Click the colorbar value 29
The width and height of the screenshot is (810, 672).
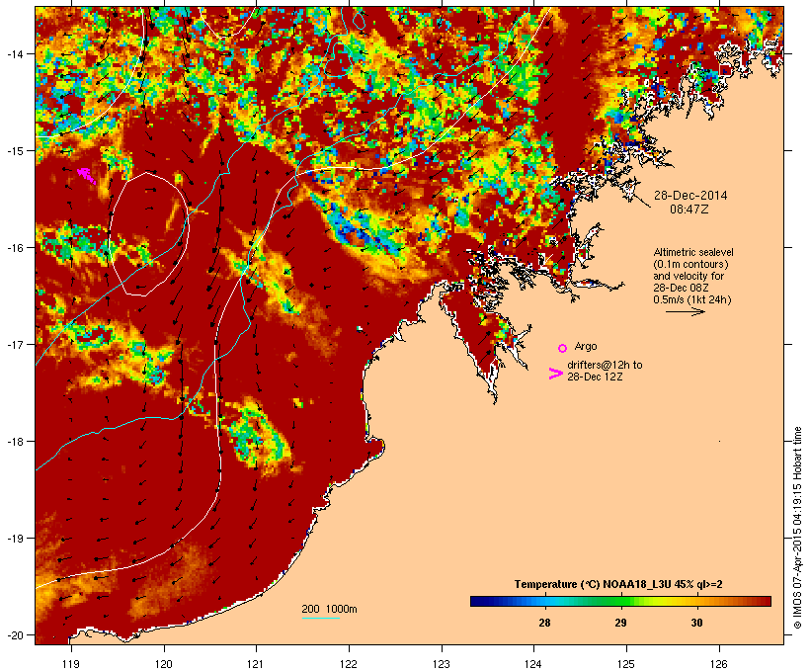click(620, 623)
